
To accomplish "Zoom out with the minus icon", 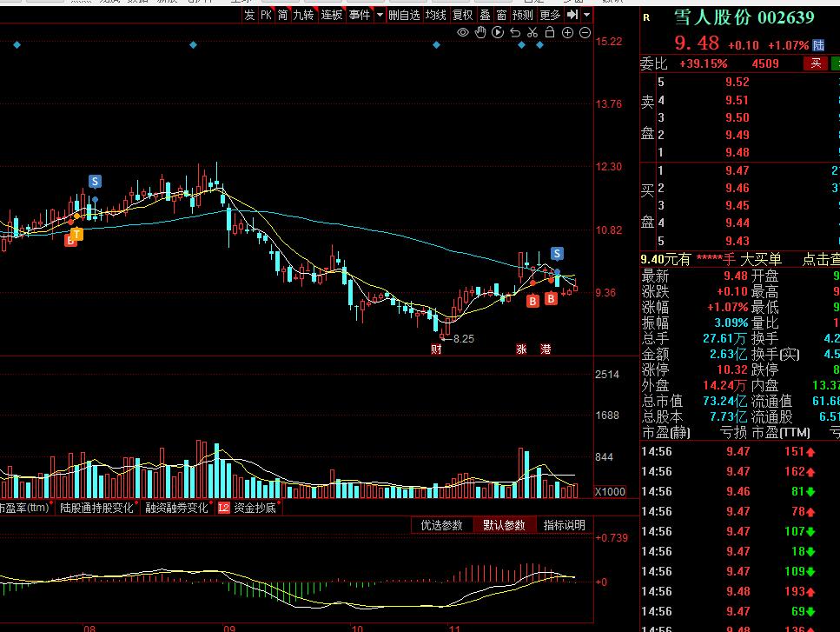I will click(x=585, y=33).
